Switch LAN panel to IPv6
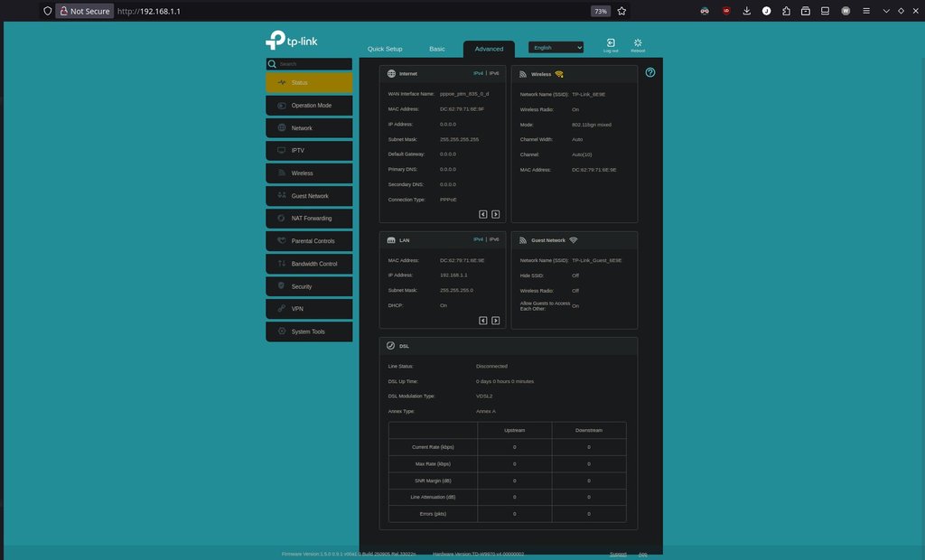Image resolution: width=925 pixels, height=560 pixels. (x=494, y=239)
